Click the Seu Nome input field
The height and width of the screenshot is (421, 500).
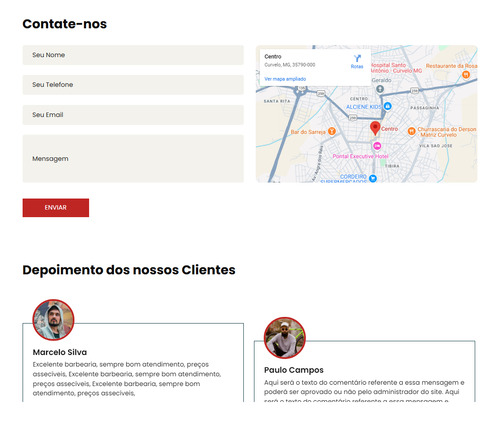pos(133,55)
